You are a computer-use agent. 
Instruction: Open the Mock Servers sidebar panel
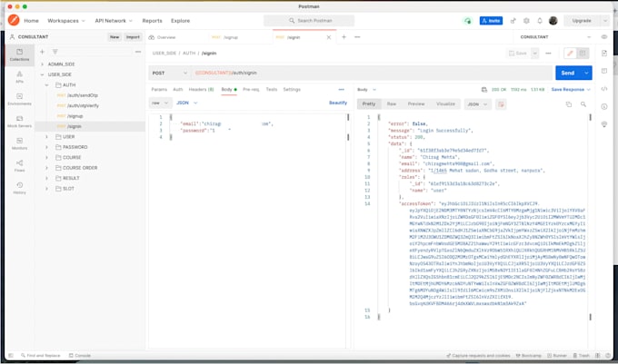19,122
